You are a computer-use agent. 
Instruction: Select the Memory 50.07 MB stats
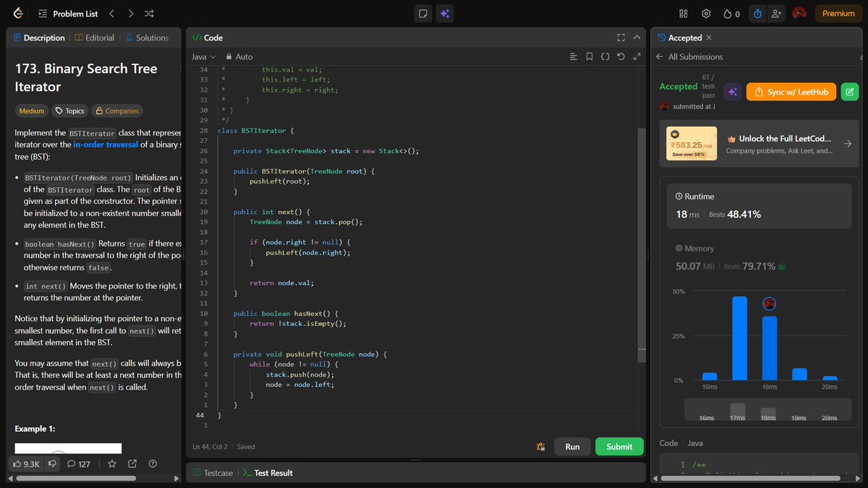click(x=731, y=259)
